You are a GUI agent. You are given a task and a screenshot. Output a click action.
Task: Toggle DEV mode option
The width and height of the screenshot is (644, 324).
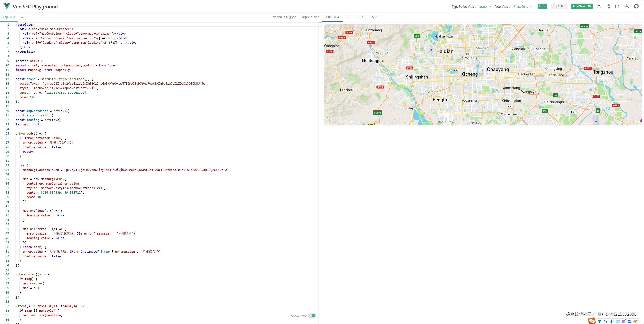[x=542, y=6]
